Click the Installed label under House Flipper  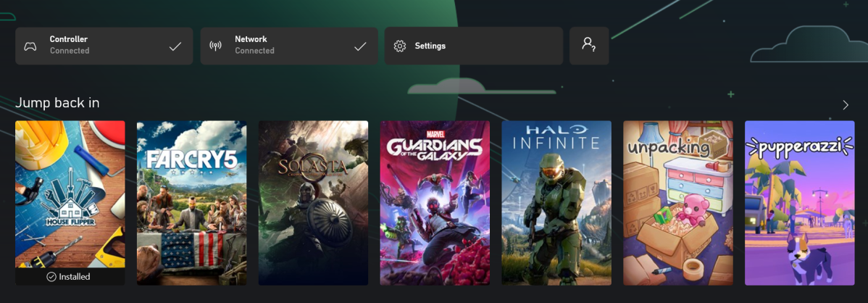point(75,277)
